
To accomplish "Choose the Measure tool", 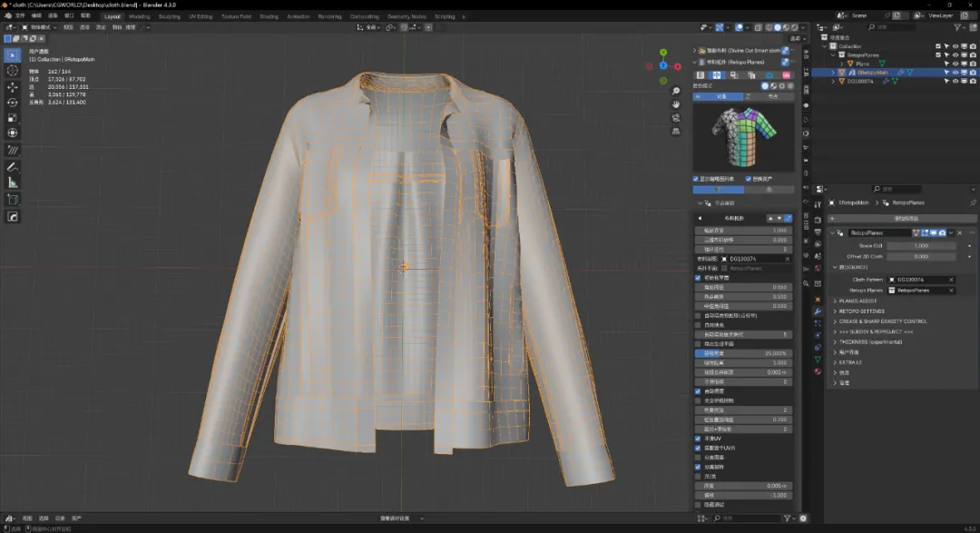I will point(13,183).
